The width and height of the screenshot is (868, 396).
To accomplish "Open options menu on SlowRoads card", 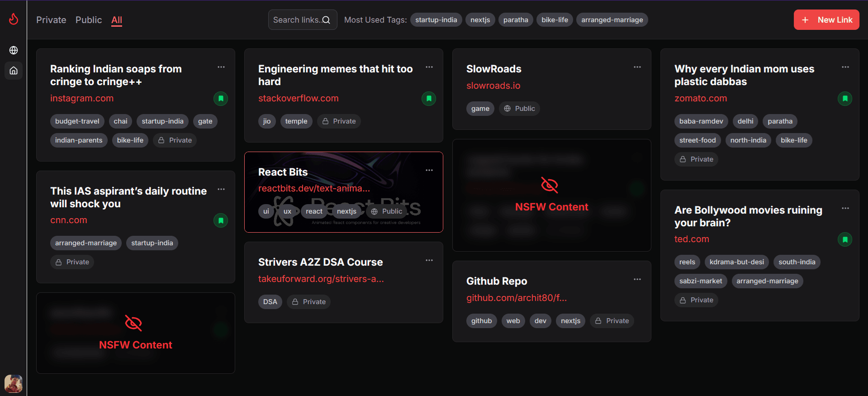I will click(x=637, y=67).
